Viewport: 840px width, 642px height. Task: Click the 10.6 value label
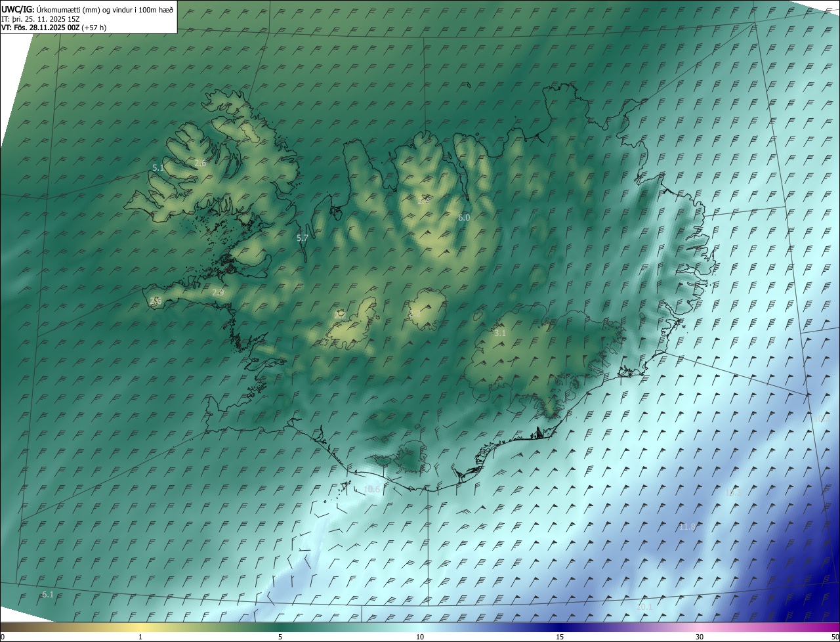tap(371, 489)
